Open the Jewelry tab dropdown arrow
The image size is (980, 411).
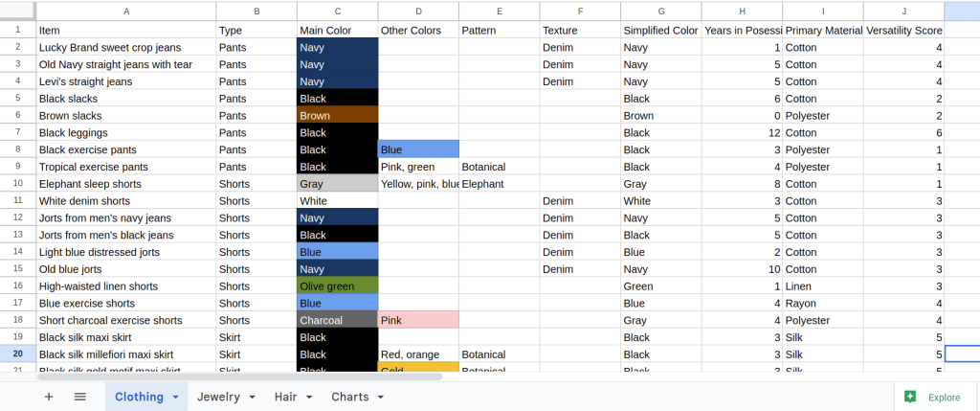click(x=253, y=398)
